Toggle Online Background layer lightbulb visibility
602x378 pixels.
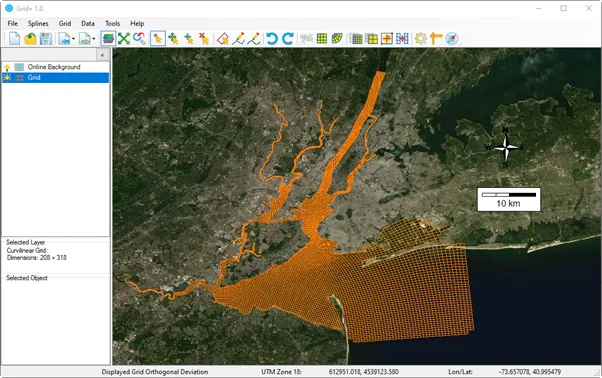pyautogui.click(x=7, y=67)
